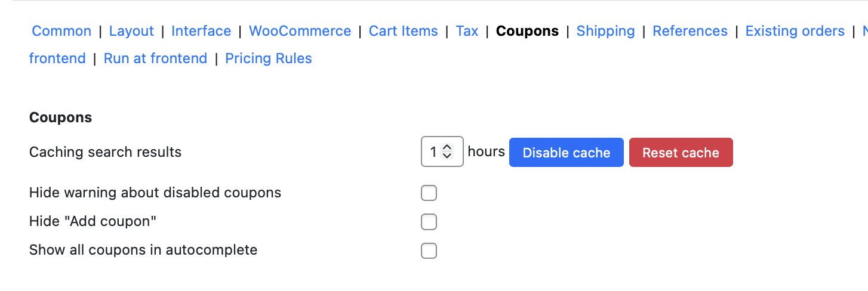Open the Common settings tab
Image resolution: width=868 pixels, height=291 pixels.
[x=61, y=31]
